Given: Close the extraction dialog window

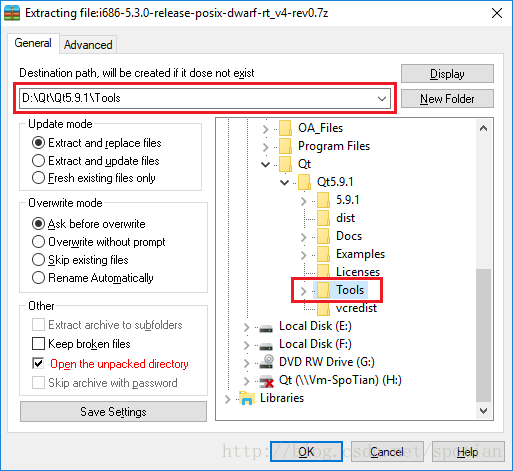Looking at the screenshot, I should click(497, 13).
